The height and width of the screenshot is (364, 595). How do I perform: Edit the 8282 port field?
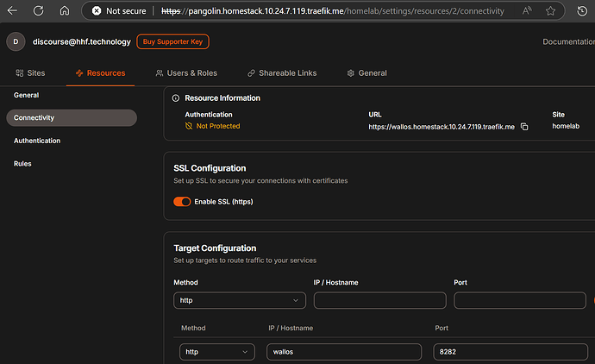(510, 352)
